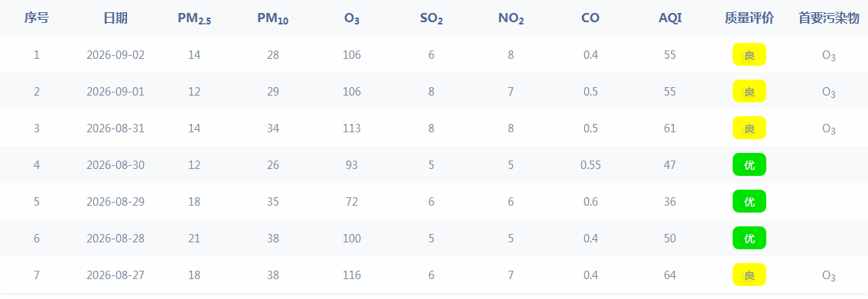Viewport: 868px width, 299px height.
Task: Click the green 优 badge for 2026-08-30
Action: (x=749, y=164)
